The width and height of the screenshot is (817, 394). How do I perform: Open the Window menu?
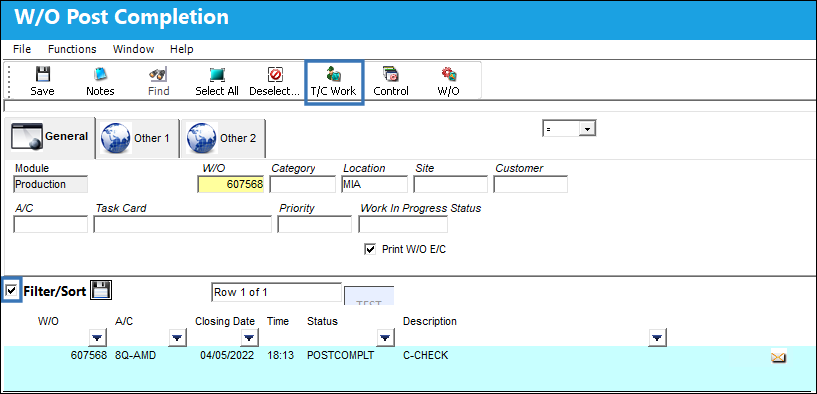coord(133,49)
